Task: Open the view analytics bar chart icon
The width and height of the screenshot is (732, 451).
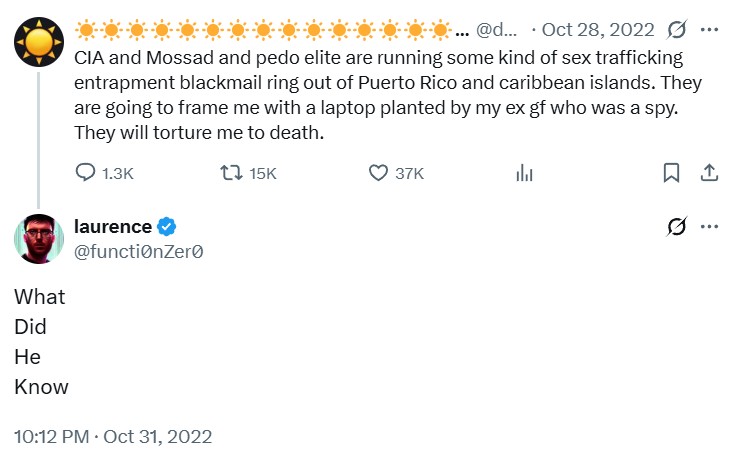Action: coord(523,173)
